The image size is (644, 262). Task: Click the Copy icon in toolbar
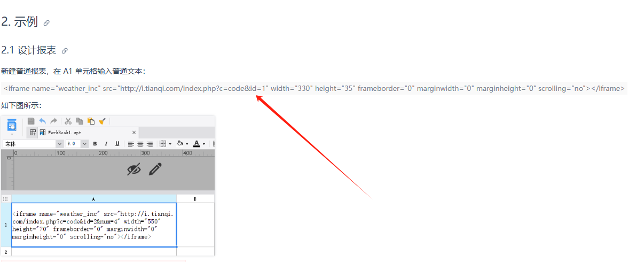(80, 121)
